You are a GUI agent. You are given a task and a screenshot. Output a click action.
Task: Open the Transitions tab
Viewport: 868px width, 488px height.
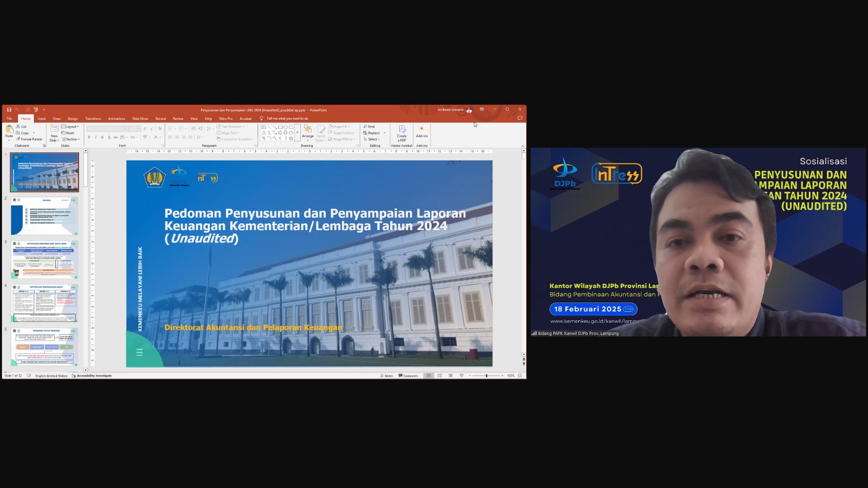93,118
